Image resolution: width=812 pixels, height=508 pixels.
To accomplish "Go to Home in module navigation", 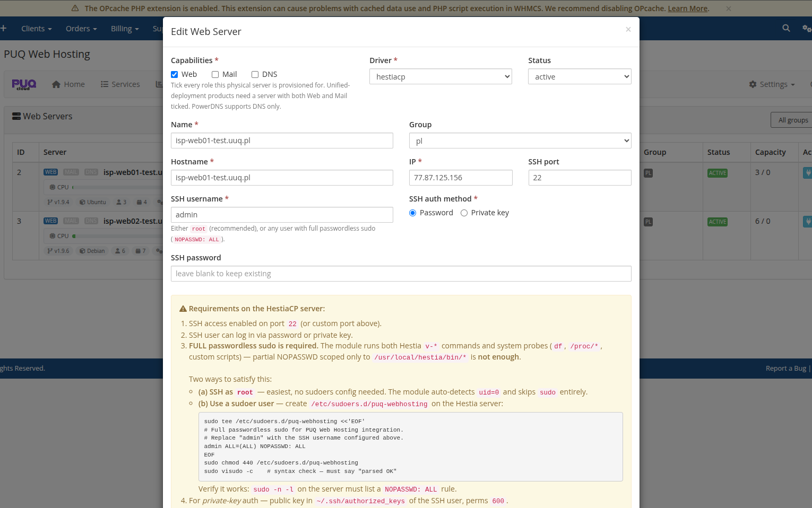I will (x=68, y=84).
